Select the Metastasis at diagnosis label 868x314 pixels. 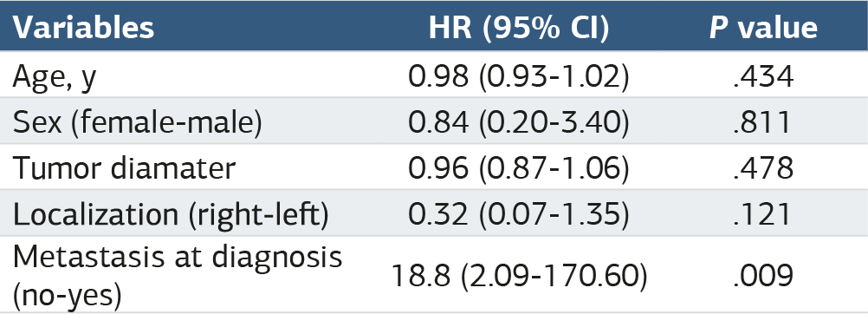178,258
